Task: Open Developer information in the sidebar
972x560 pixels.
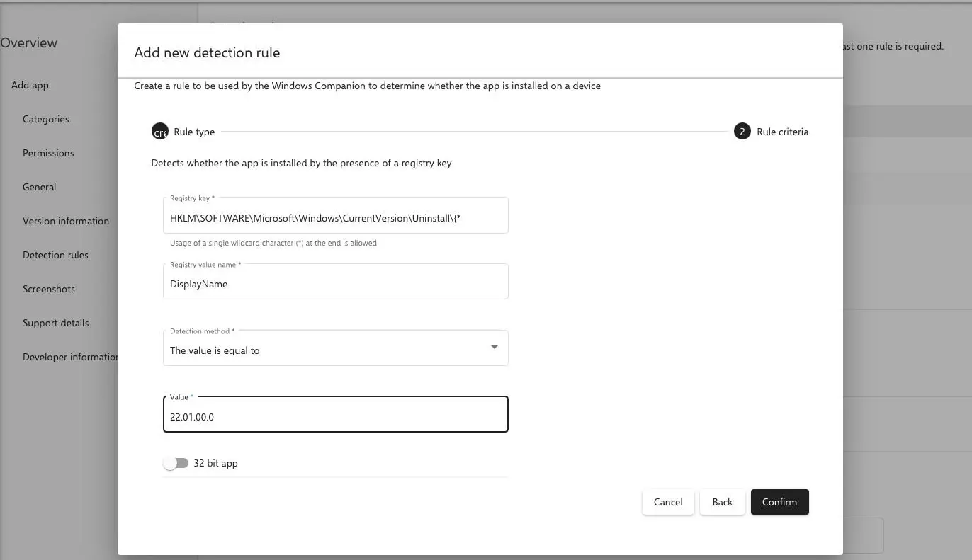Action: pos(69,357)
